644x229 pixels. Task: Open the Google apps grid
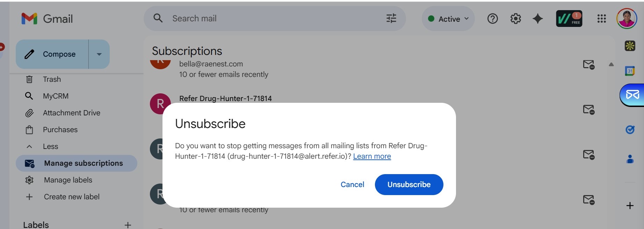(x=602, y=19)
